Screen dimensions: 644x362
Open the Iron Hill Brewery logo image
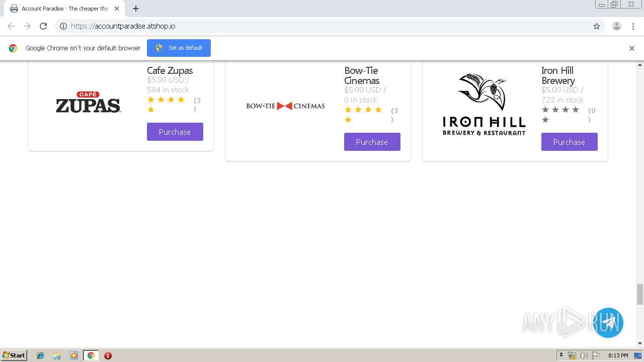[484, 105]
